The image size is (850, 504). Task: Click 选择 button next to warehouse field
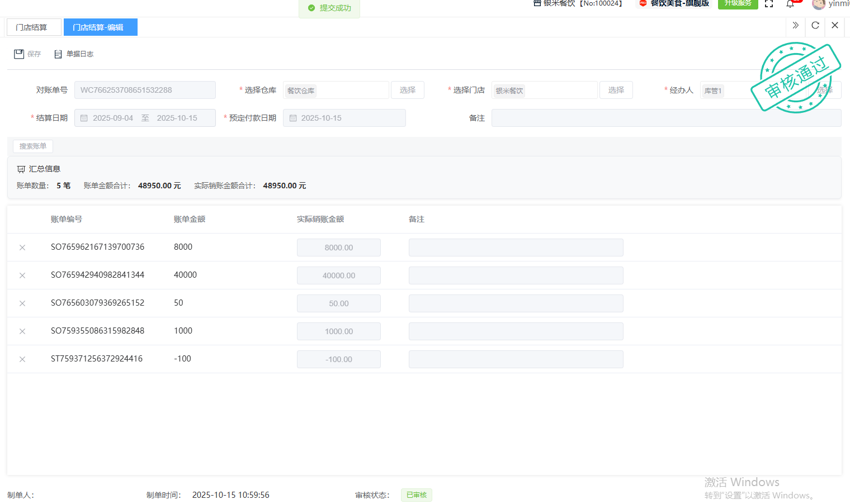point(407,90)
